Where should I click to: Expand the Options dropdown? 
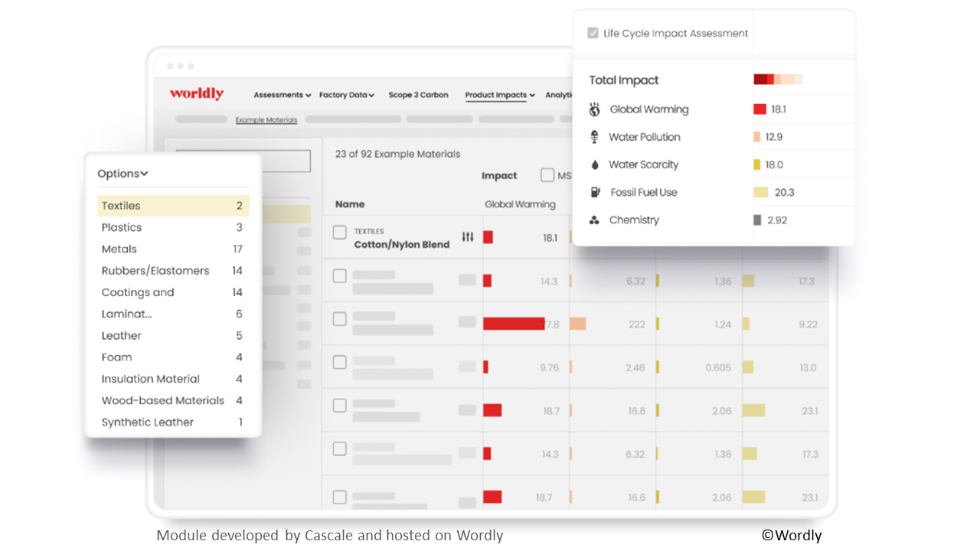pyautogui.click(x=122, y=174)
